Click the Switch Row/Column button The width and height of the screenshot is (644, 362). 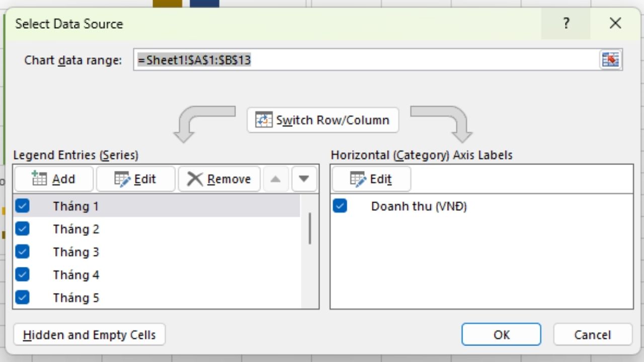pyautogui.click(x=323, y=120)
